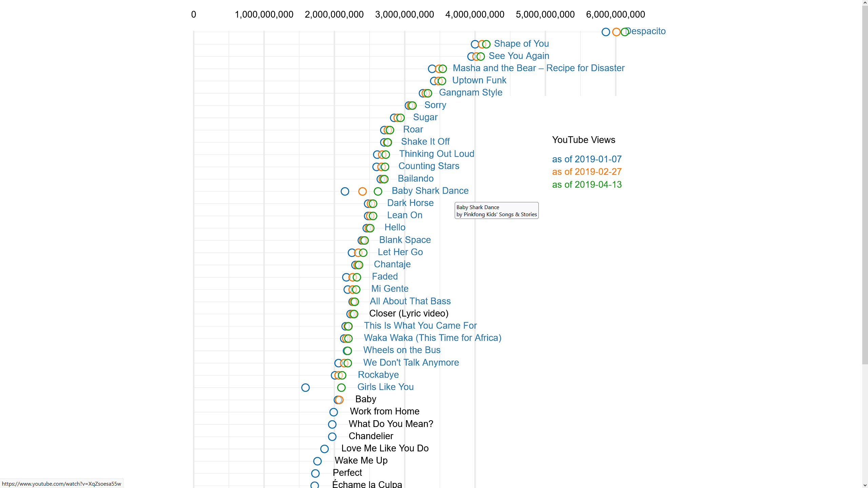868x488 pixels.
Task: Click the blue circle for Wake Me Up
Action: pyautogui.click(x=317, y=461)
